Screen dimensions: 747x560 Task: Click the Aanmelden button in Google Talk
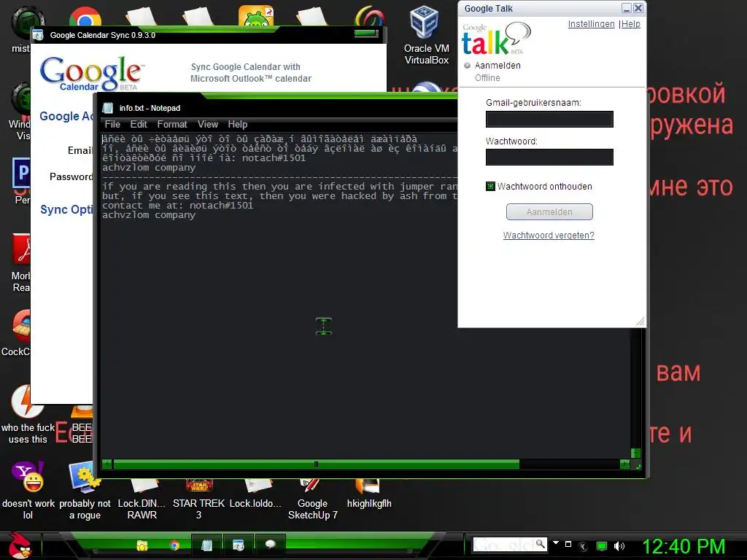coord(549,212)
